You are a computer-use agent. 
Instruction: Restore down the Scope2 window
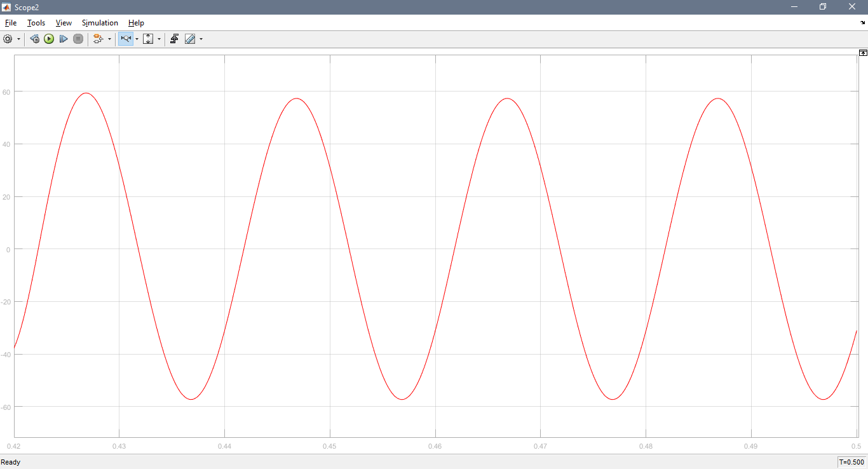click(823, 7)
